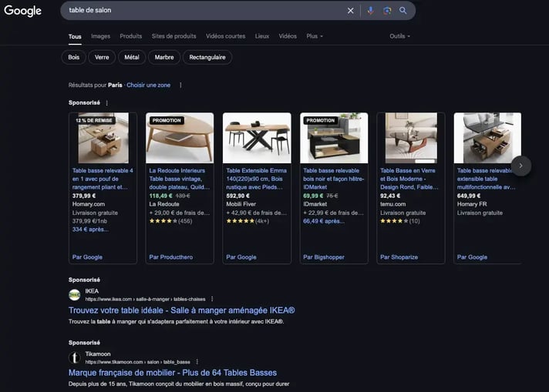Open 'La Redoute Interieurs Table basse vintage' title

pyautogui.click(x=179, y=179)
